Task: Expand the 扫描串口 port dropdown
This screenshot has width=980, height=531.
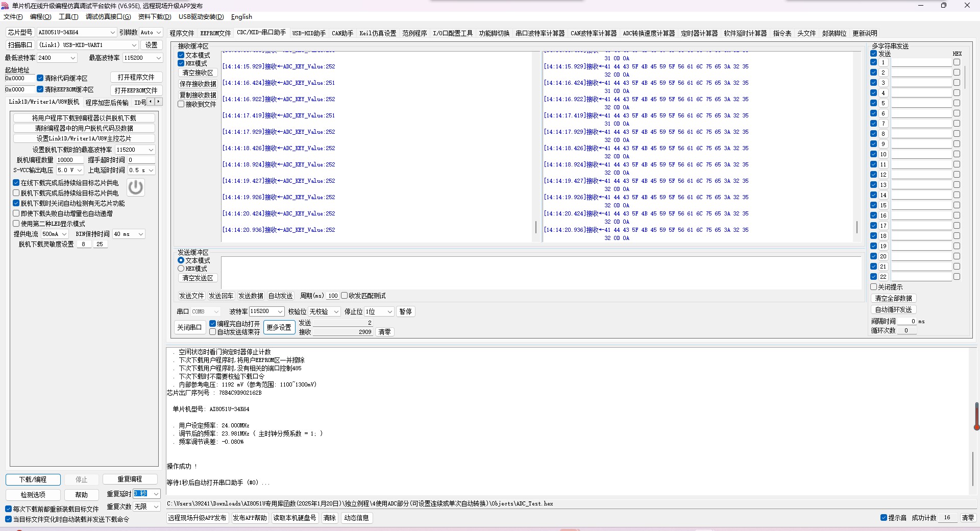Action: 134,45
